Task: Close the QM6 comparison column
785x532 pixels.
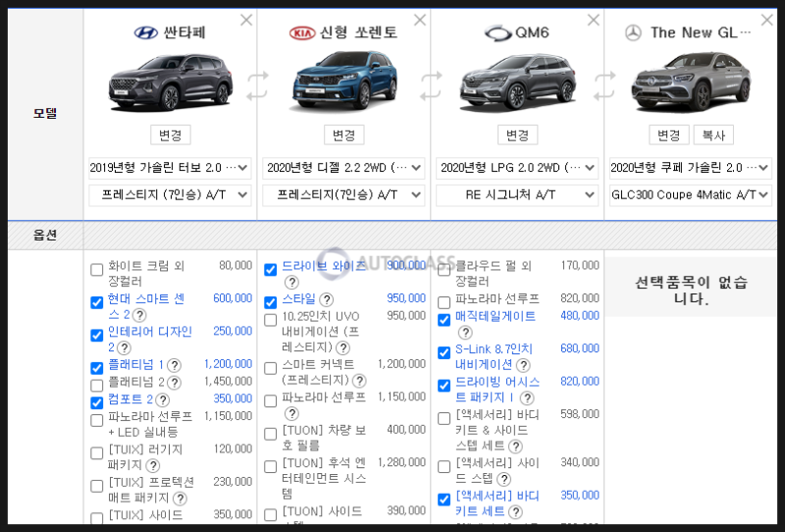Action: pyautogui.click(x=594, y=20)
